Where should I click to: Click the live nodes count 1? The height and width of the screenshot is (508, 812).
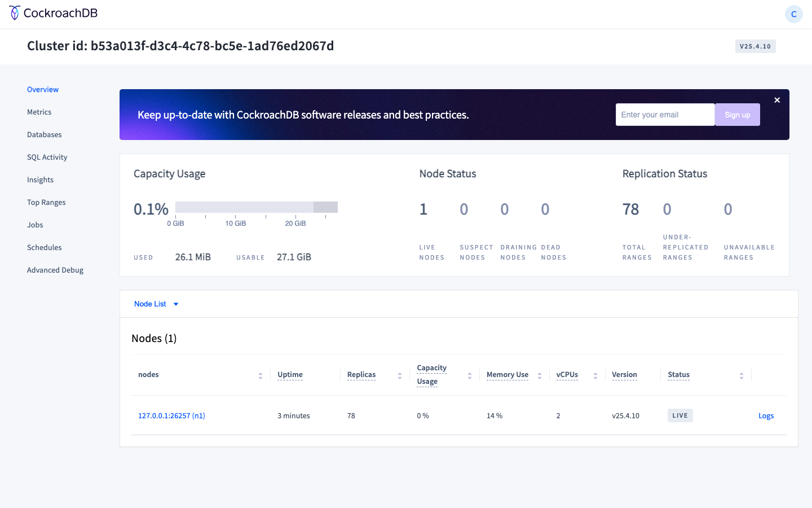(x=423, y=209)
